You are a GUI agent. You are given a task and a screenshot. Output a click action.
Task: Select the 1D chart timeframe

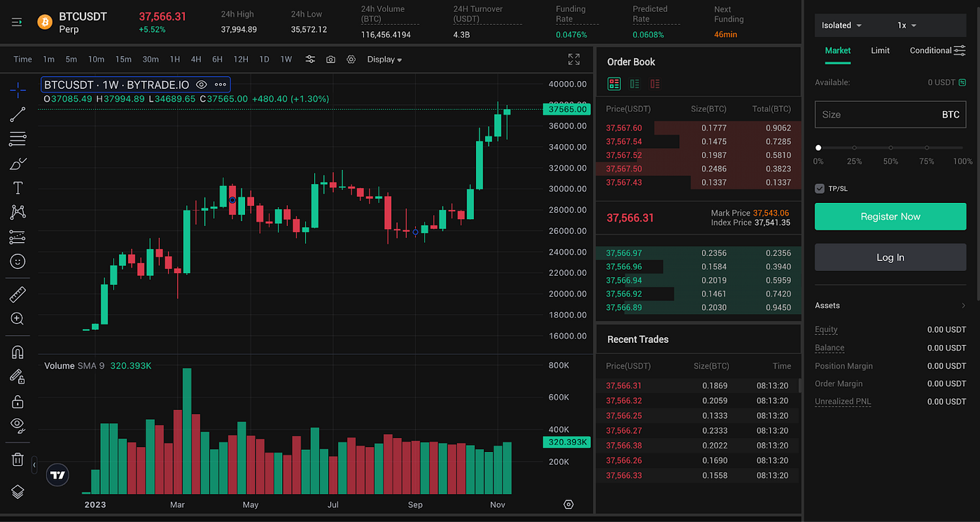(x=264, y=59)
